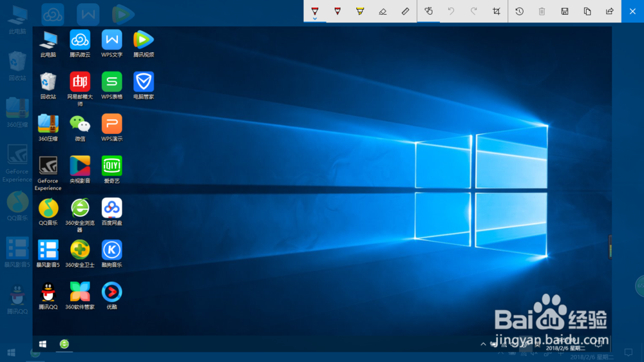
Task: Select the ballpoint pen tool
Action: point(315,10)
